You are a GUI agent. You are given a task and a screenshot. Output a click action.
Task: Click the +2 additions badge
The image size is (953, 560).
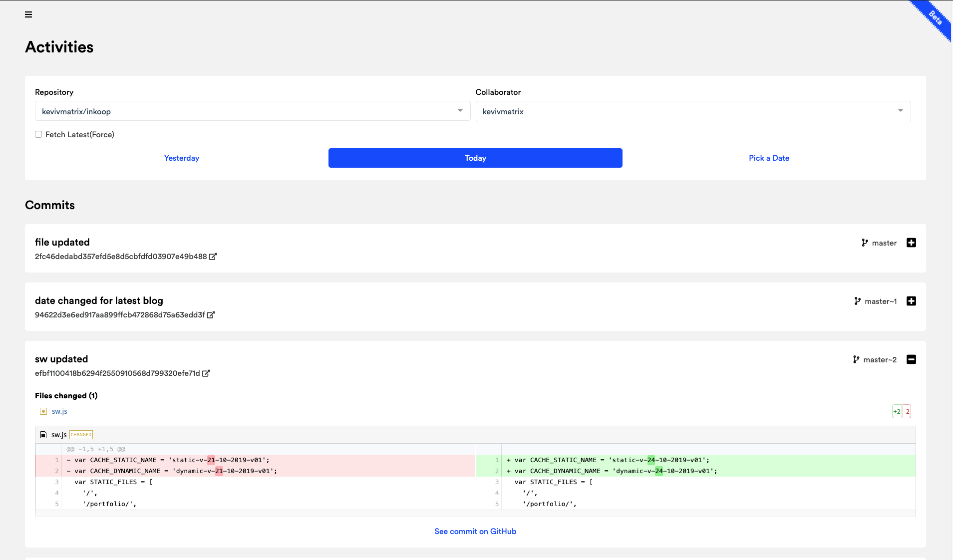point(897,411)
